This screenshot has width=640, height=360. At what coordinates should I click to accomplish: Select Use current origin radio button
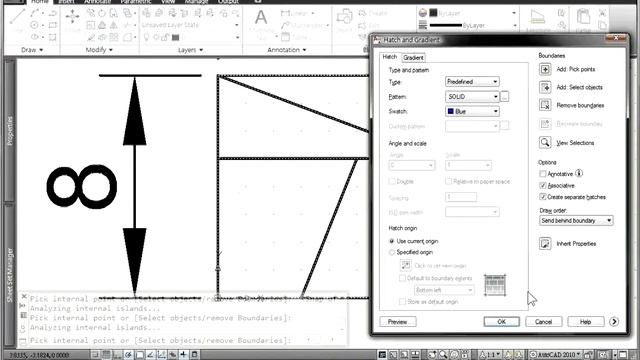(x=392, y=241)
